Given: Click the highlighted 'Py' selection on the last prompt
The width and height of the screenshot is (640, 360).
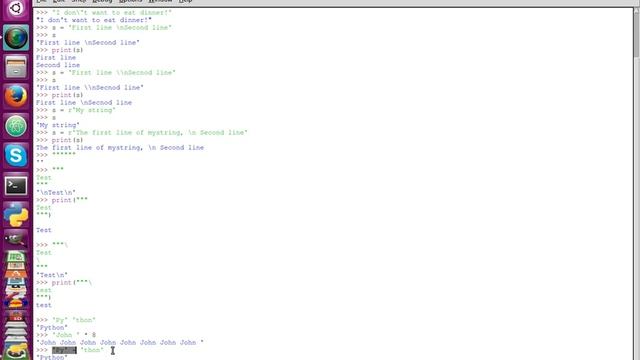Looking at the screenshot, I should 64,350.
